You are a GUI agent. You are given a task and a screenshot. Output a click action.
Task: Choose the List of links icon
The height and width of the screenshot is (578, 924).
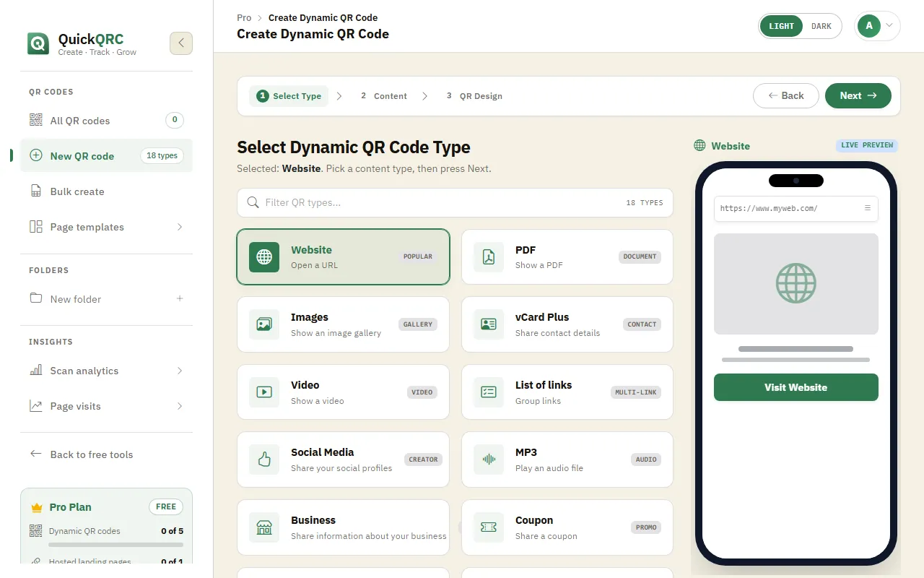point(489,392)
